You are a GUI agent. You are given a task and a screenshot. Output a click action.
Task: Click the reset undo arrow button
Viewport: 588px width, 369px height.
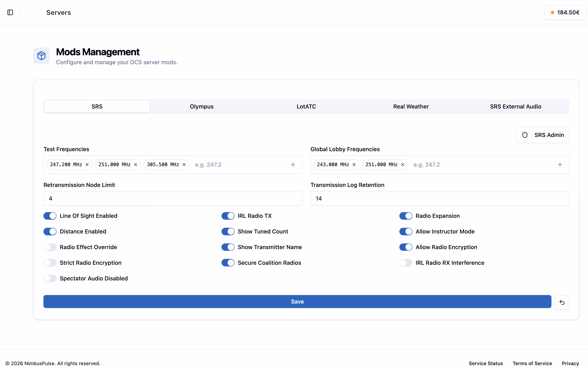tap(562, 302)
